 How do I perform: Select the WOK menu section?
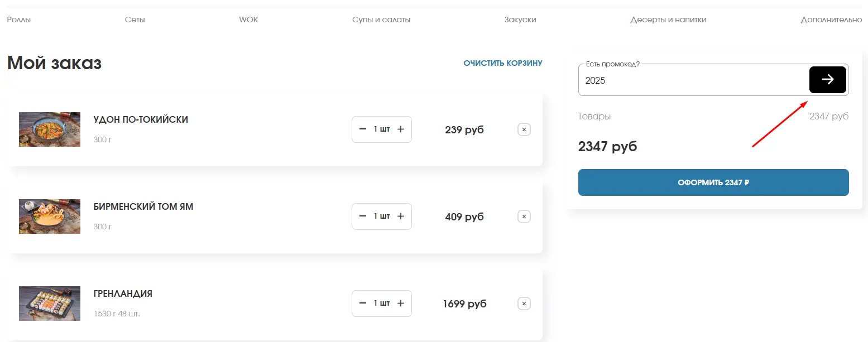(x=248, y=20)
